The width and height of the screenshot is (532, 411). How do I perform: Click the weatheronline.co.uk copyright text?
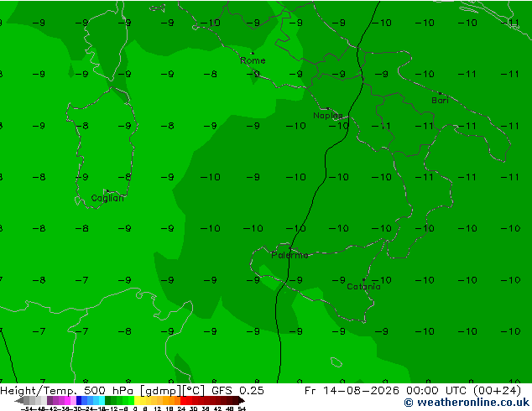point(467,403)
